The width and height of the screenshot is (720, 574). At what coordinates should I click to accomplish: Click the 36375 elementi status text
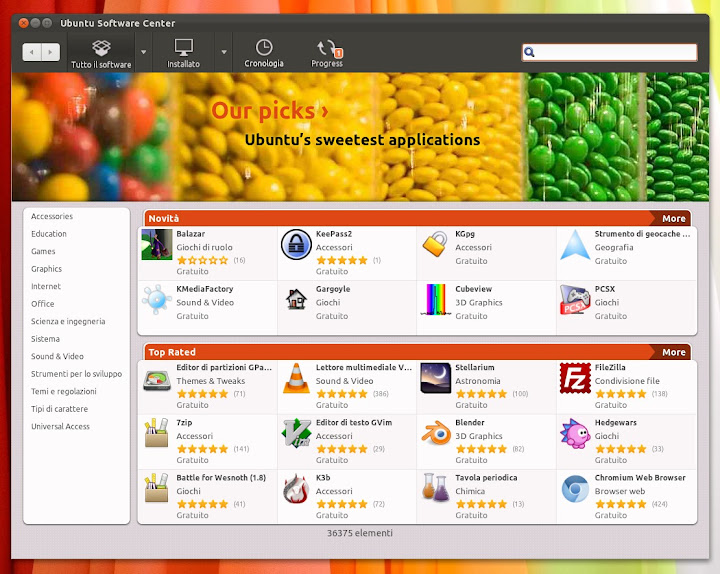[360, 533]
